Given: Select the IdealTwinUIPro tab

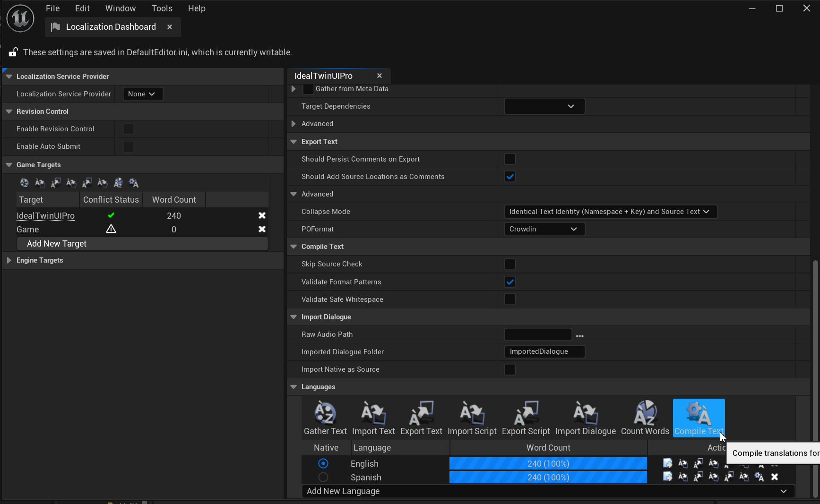Looking at the screenshot, I should (324, 76).
